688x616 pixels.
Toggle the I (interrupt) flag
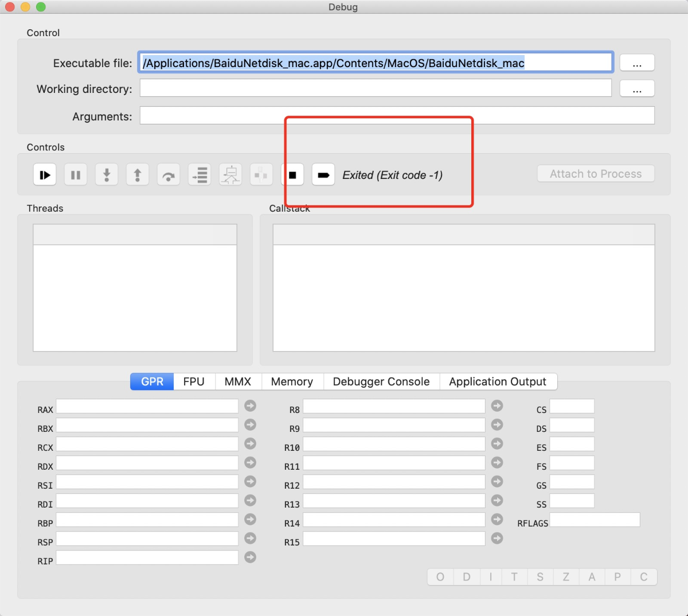(491, 577)
